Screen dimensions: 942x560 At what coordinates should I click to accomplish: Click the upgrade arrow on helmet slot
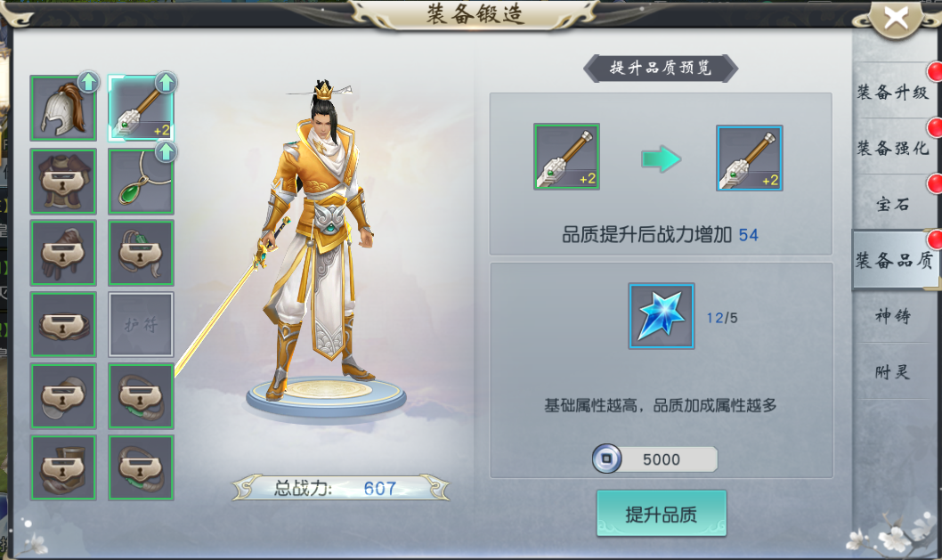[x=88, y=82]
